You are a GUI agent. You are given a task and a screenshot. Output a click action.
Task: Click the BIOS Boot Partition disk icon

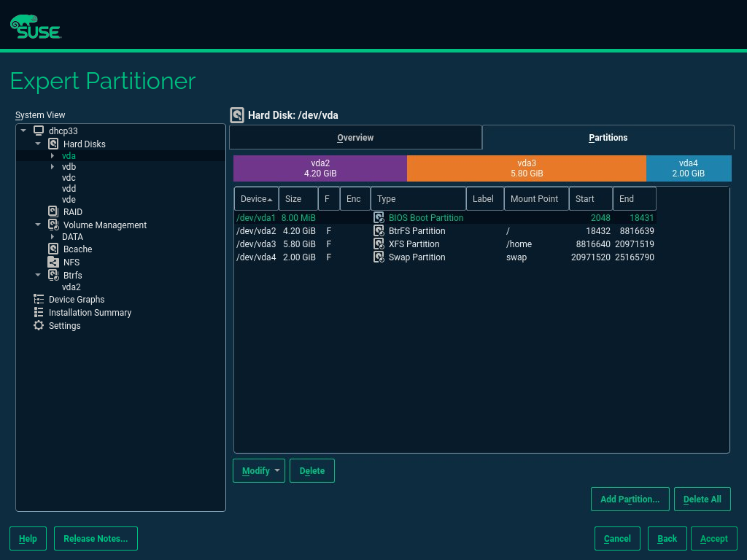[x=379, y=217]
